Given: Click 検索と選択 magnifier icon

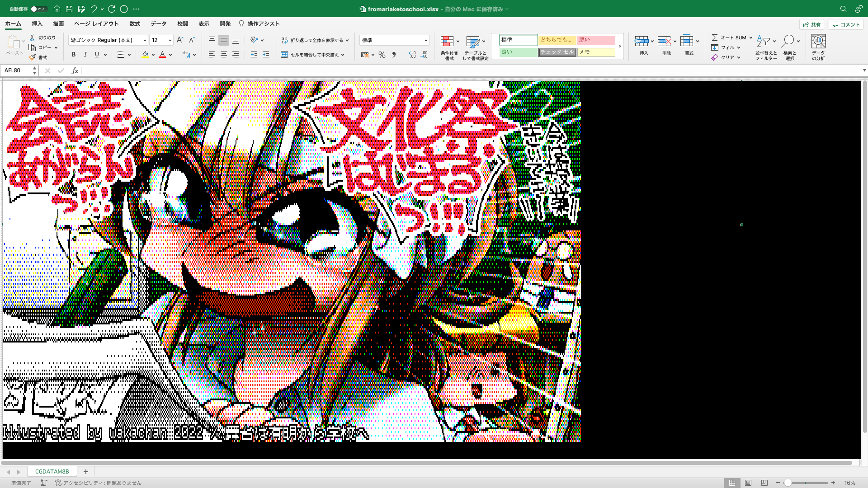Looking at the screenshot, I should (788, 41).
